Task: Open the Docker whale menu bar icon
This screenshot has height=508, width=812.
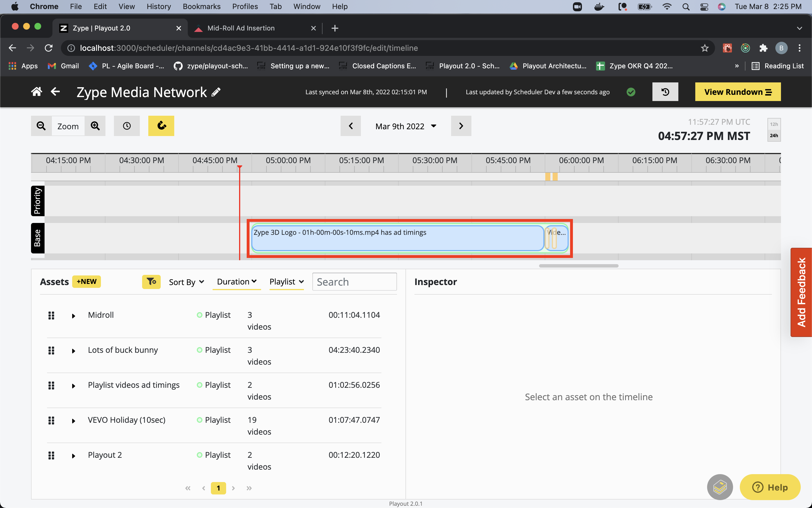Action: (599, 7)
